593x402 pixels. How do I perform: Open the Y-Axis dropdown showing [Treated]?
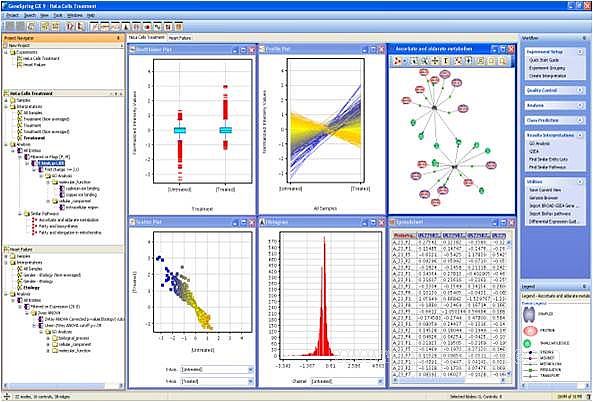pos(217,381)
